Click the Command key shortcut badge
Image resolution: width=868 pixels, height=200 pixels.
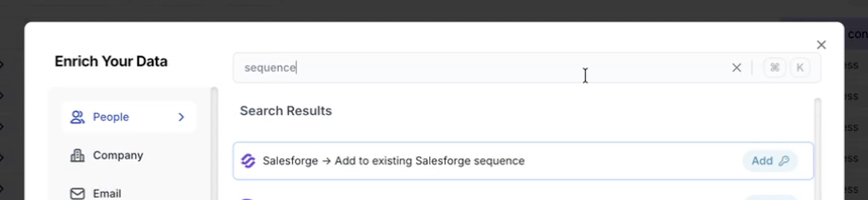tap(775, 68)
